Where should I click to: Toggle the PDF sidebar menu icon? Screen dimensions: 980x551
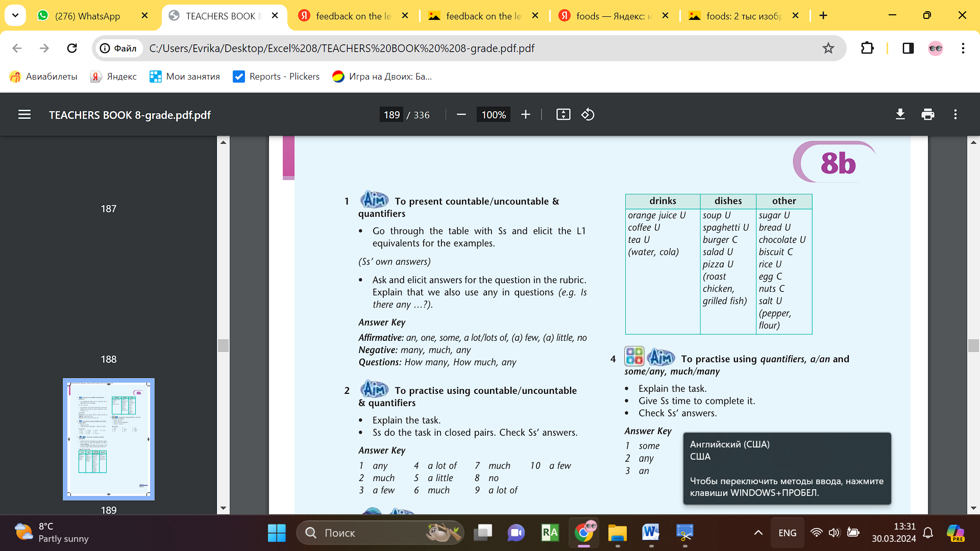pos(24,115)
